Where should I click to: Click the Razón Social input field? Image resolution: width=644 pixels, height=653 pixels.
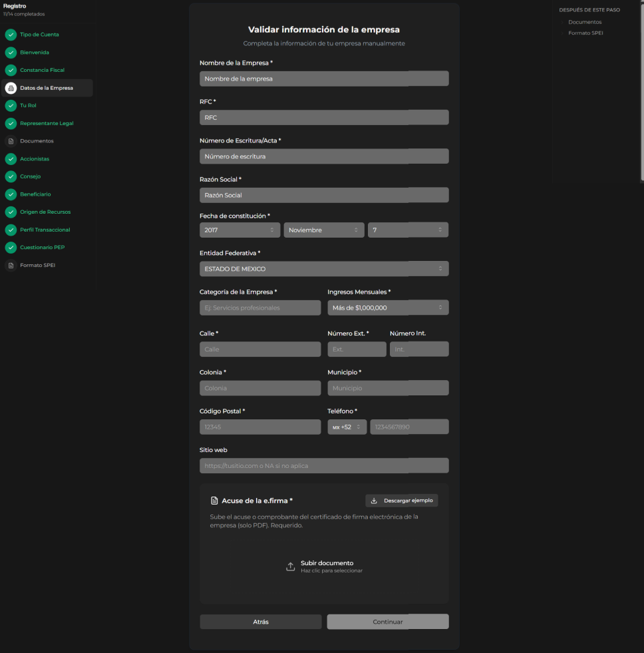pyautogui.click(x=324, y=195)
